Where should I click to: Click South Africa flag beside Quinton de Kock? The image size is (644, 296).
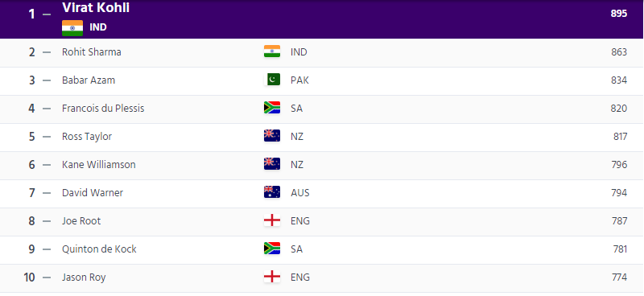click(272, 249)
